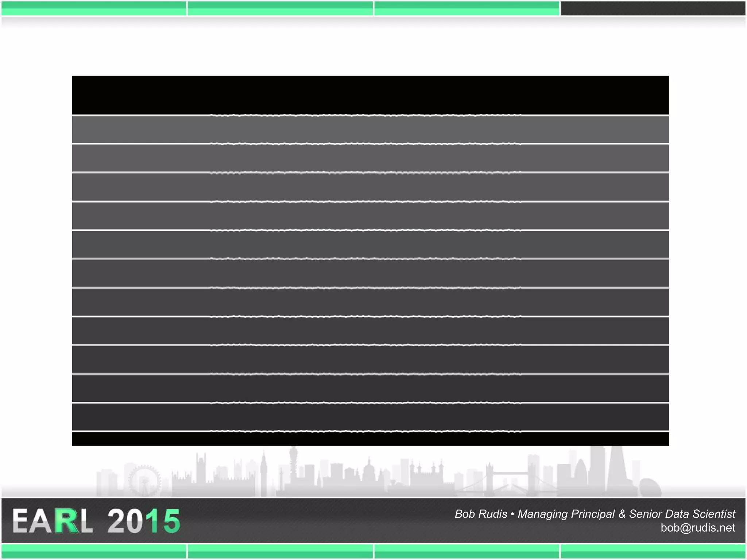
Task: Click the black header row of the table
Action: (371, 95)
